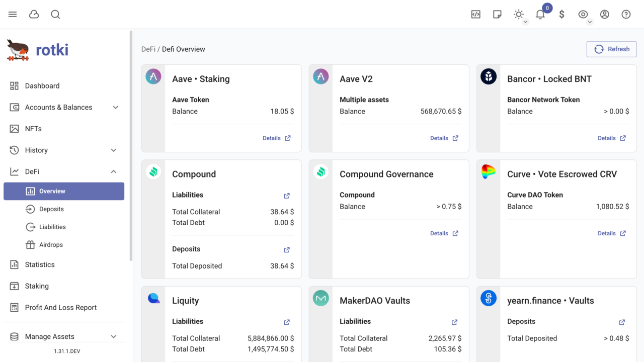
Task: Click the Compound card logo
Action: click(x=153, y=171)
